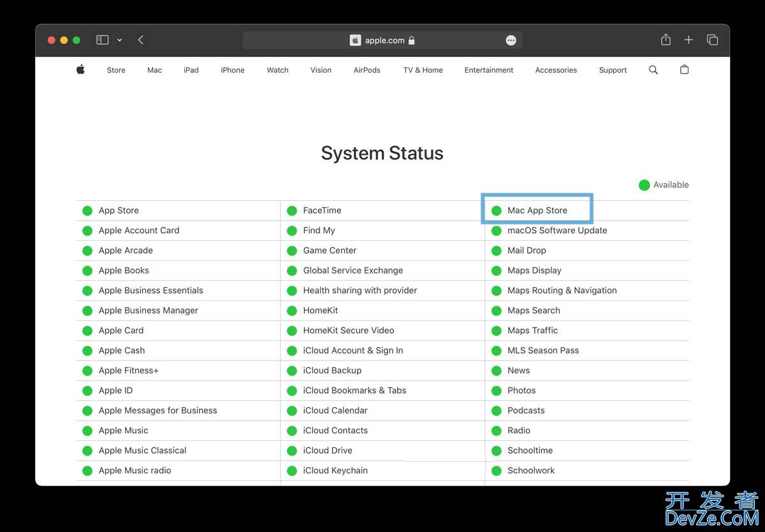Open the AirPods menu item

(x=367, y=70)
